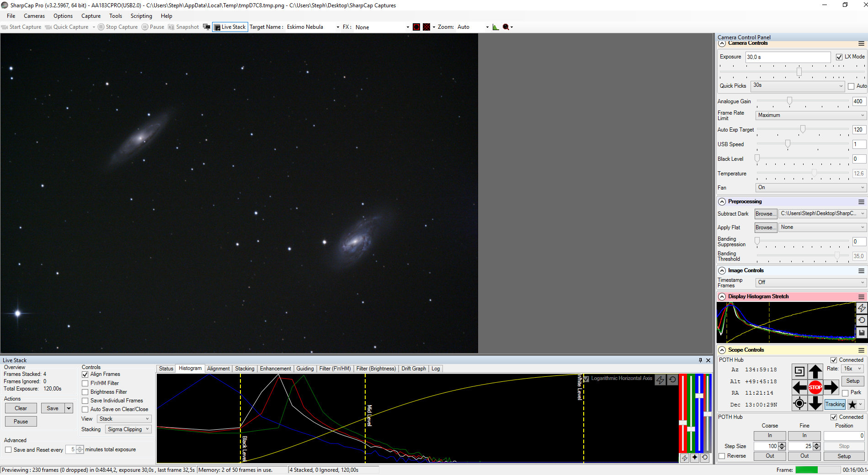The width and height of the screenshot is (868, 475).
Task: Open the Stacking Sigma Clipping dropdown
Action: pyautogui.click(x=128, y=429)
